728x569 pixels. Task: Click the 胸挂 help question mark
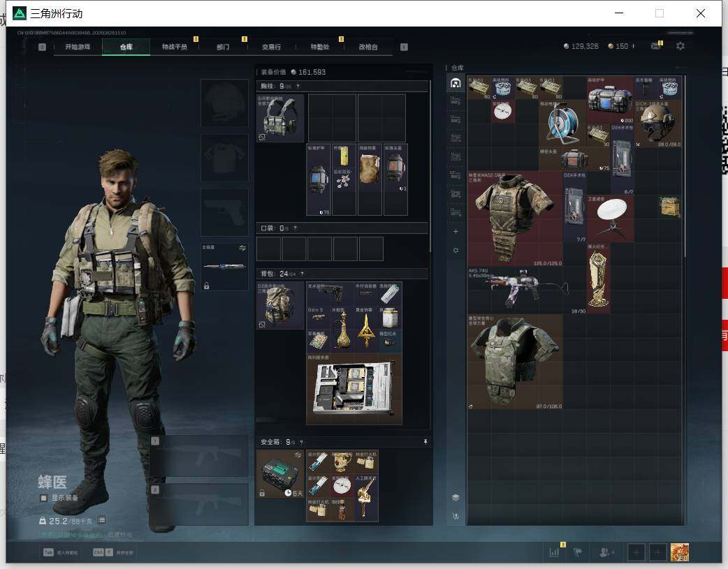[x=298, y=87]
